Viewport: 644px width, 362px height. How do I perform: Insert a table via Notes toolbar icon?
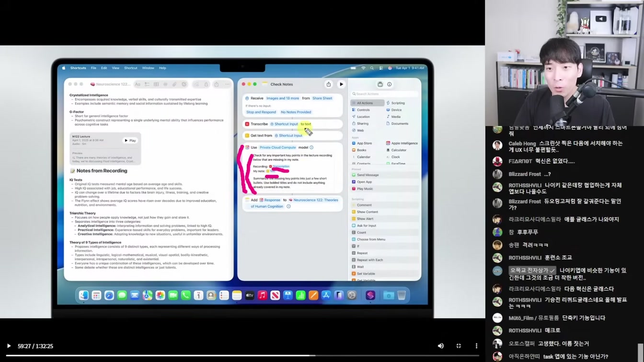click(x=156, y=84)
